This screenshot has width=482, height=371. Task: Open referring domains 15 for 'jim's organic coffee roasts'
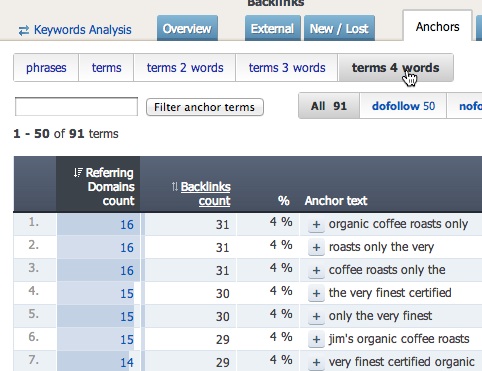(x=127, y=340)
